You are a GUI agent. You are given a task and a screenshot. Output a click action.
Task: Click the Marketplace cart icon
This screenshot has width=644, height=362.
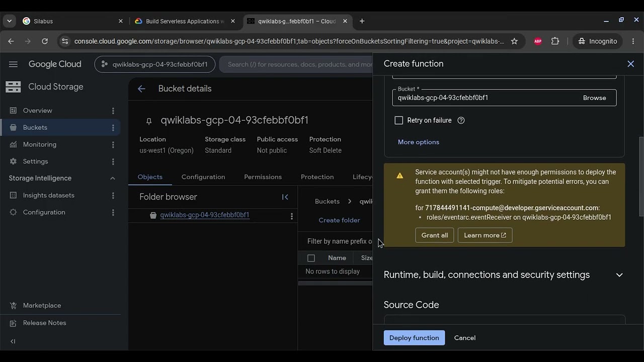pyautogui.click(x=13, y=306)
